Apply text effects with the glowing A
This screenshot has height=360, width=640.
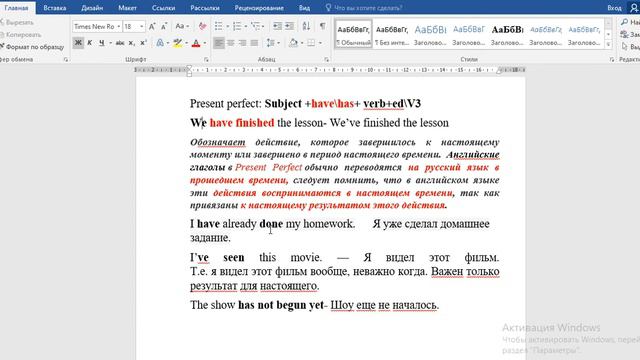click(x=160, y=42)
